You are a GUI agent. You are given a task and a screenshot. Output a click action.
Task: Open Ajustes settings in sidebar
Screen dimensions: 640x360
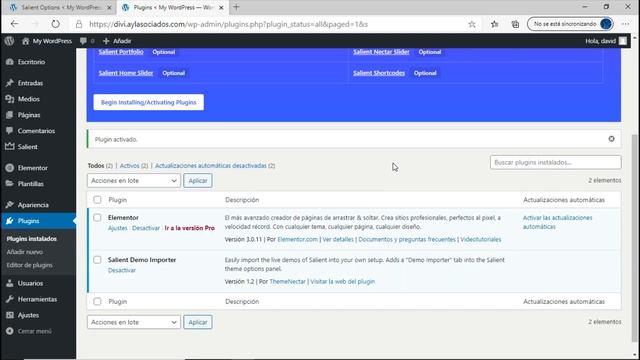coord(28,315)
